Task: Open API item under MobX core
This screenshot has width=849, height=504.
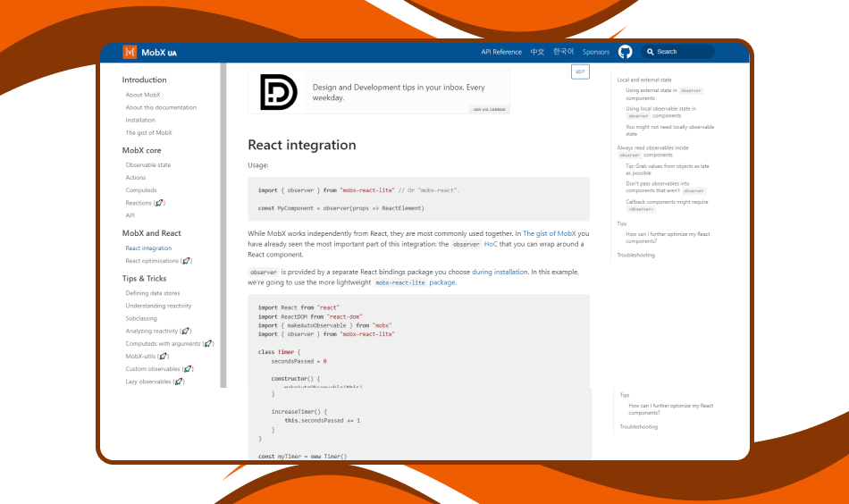Action: coord(130,215)
